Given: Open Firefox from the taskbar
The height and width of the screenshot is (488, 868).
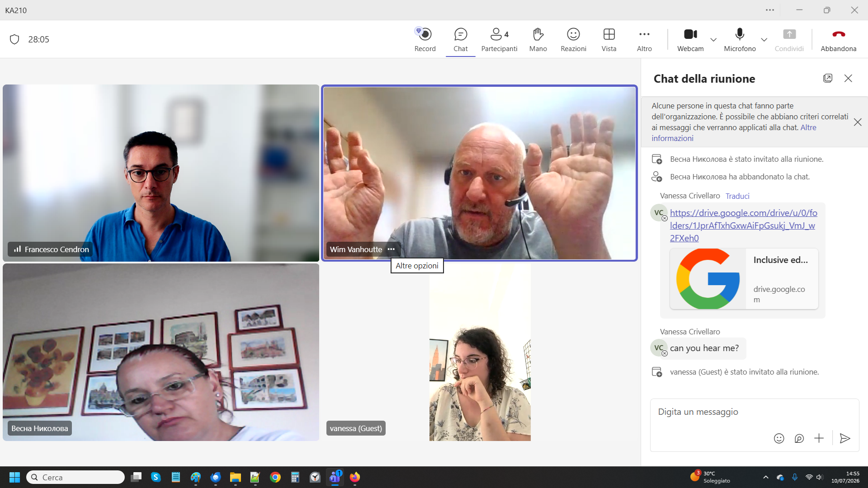Looking at the screenshot, I should point(355,477).
